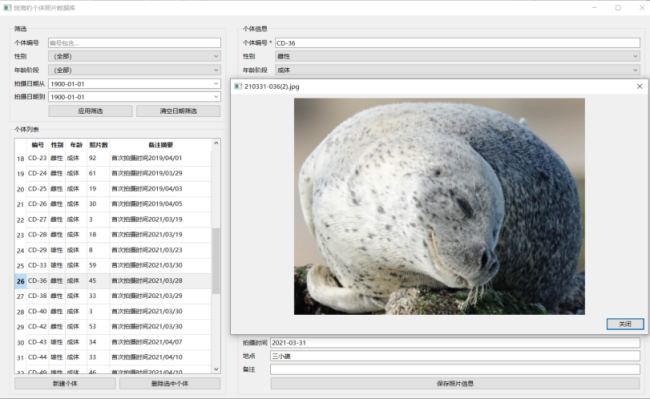This screenshot has height=399, width=650.
Task: Select row CD-40 in the individual list
Action: 119,311
